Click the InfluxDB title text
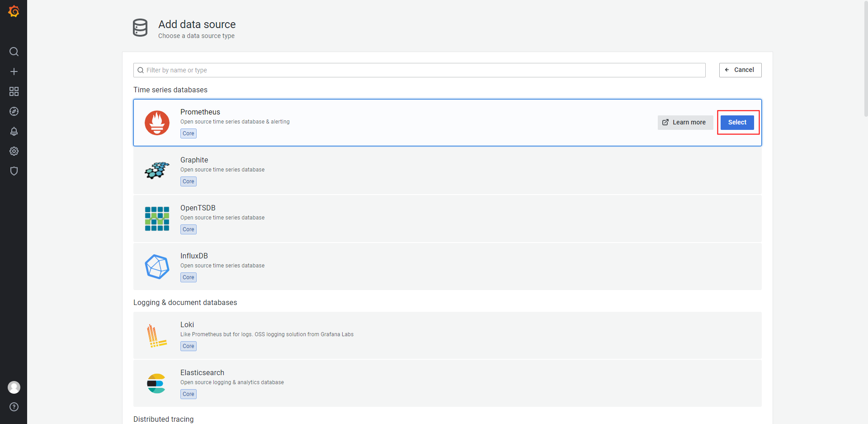Screen dimensions: 868x424 [x=194, y=256]
